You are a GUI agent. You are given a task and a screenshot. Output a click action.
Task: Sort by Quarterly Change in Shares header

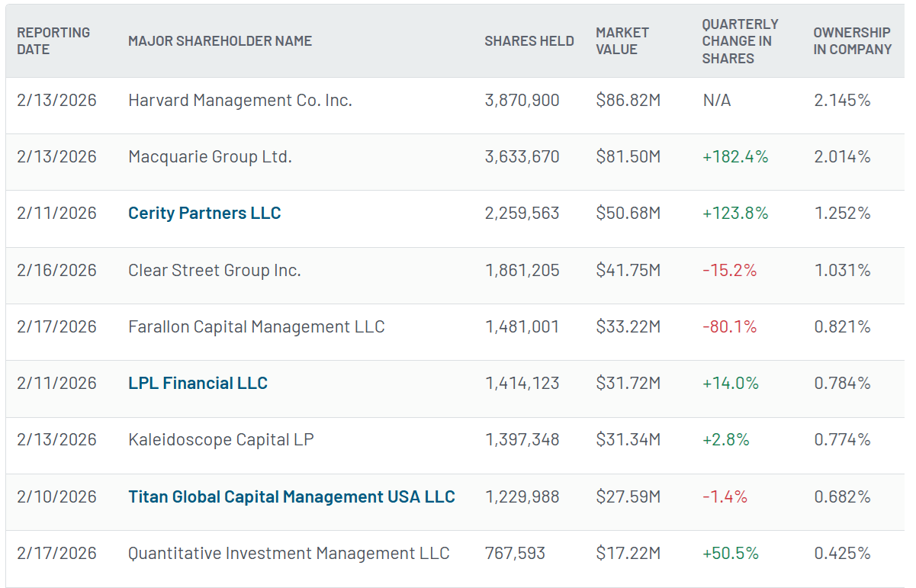[x=740, y=41]
